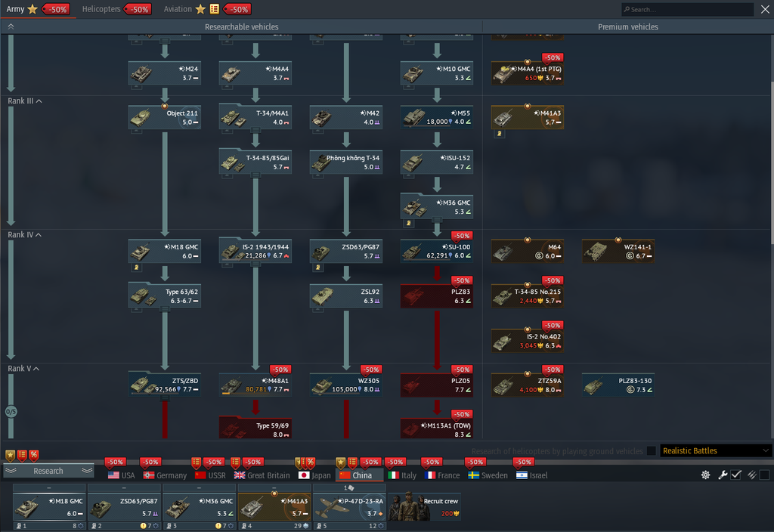This screenshot has height=532, width=774.
Task: Click the star bonus badge above Research
Action: coord(11,455)
